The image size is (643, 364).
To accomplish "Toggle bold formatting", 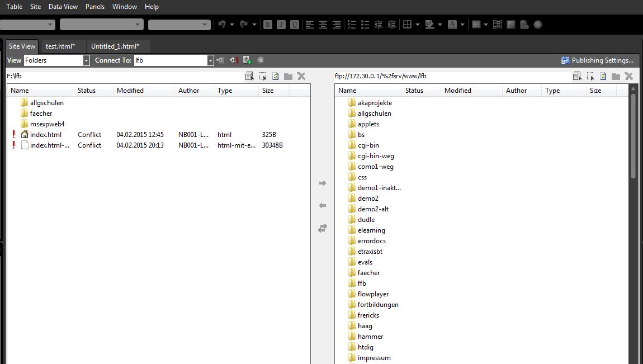I will 268,25.
